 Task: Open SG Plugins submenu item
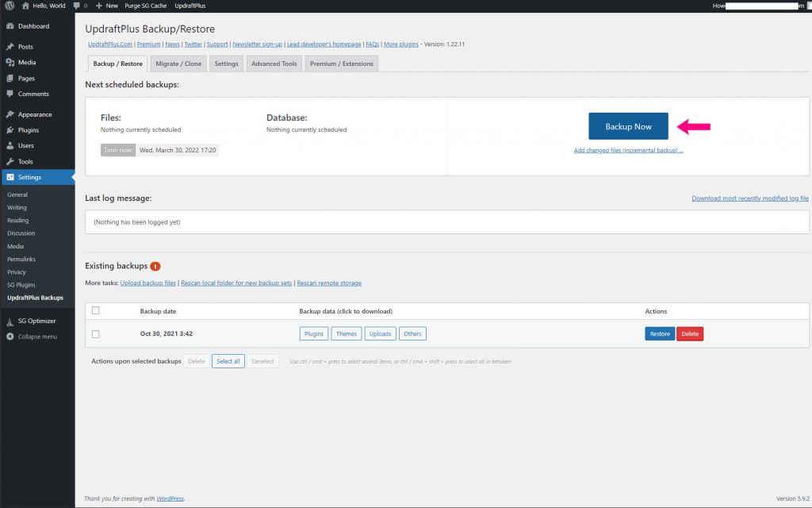click(x=21, y=285)
